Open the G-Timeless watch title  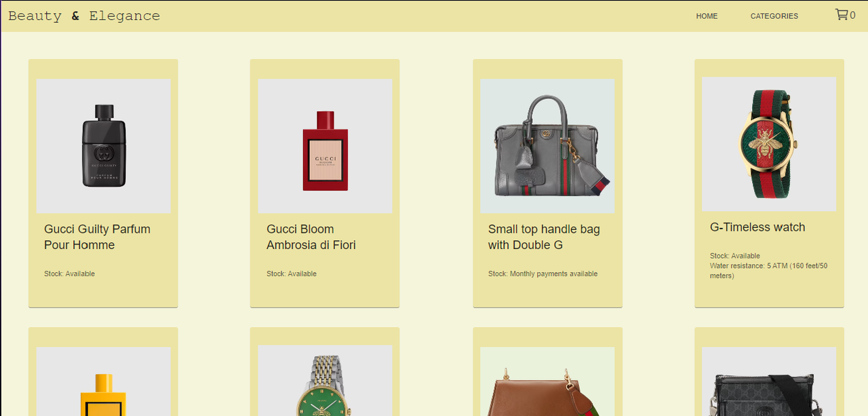(757, 227)
